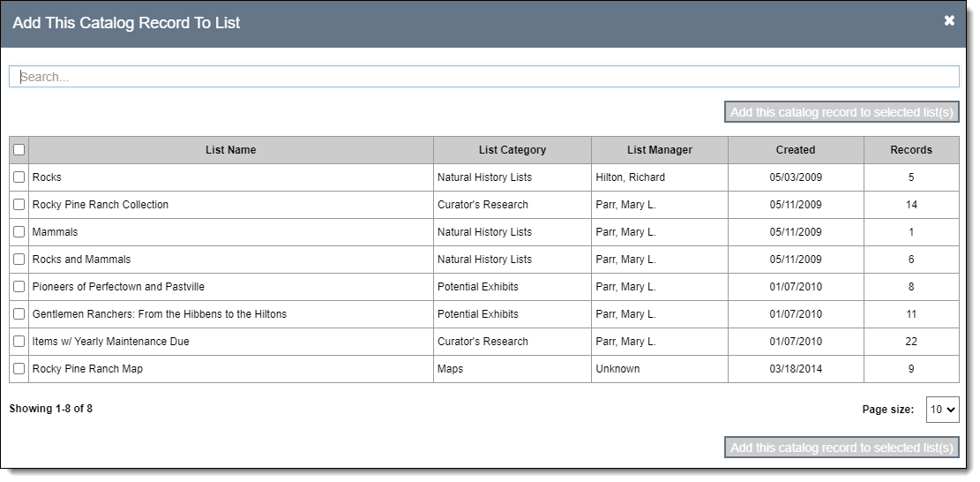Select the Rocky Pine Ranch Collection checkbox
The height and width of the screenshot is (482, 980).
[19, 205]
